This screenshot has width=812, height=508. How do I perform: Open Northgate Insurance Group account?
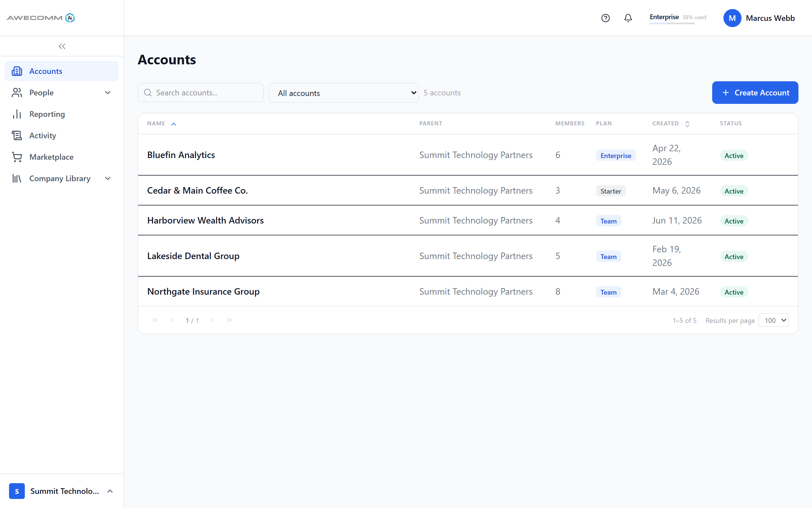point(203,292)
